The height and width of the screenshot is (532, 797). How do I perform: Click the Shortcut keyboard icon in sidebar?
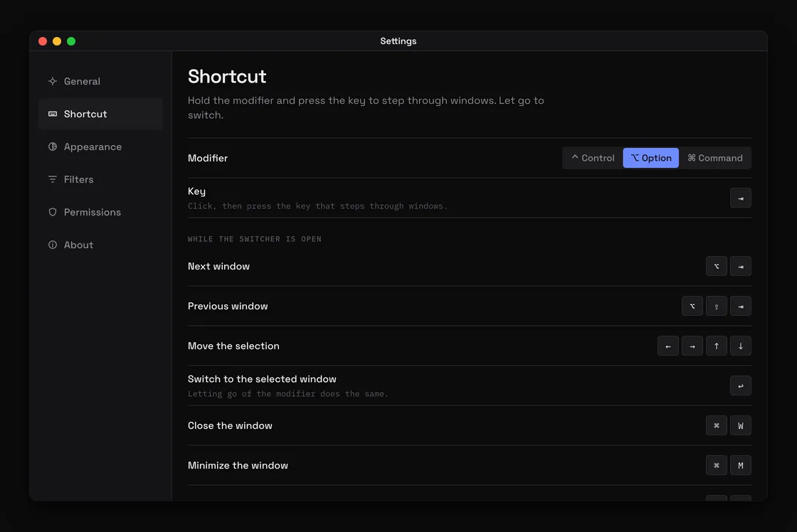[x=53, y=114]
